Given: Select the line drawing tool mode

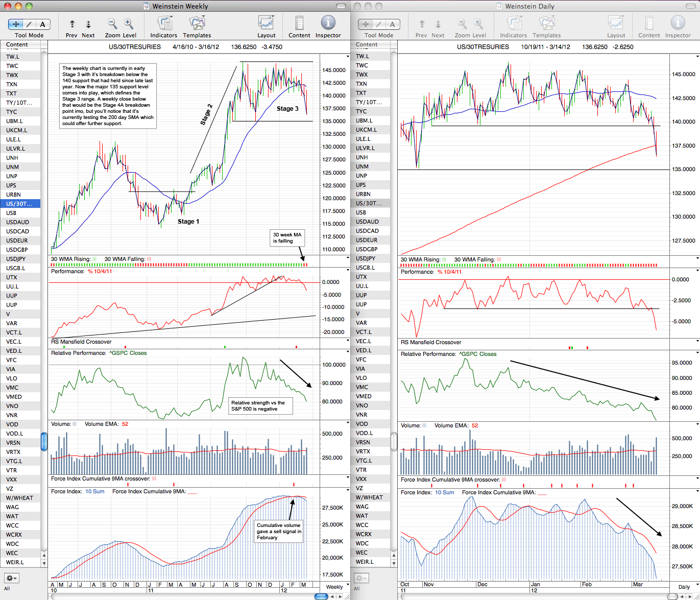Looking at the screenshot, I should click(29, 24).
